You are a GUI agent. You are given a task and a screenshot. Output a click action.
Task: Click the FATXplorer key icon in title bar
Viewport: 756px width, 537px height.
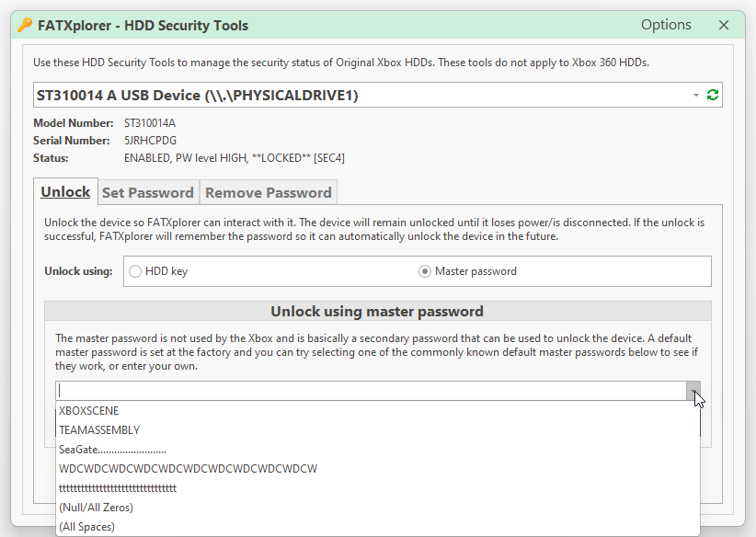25,26
